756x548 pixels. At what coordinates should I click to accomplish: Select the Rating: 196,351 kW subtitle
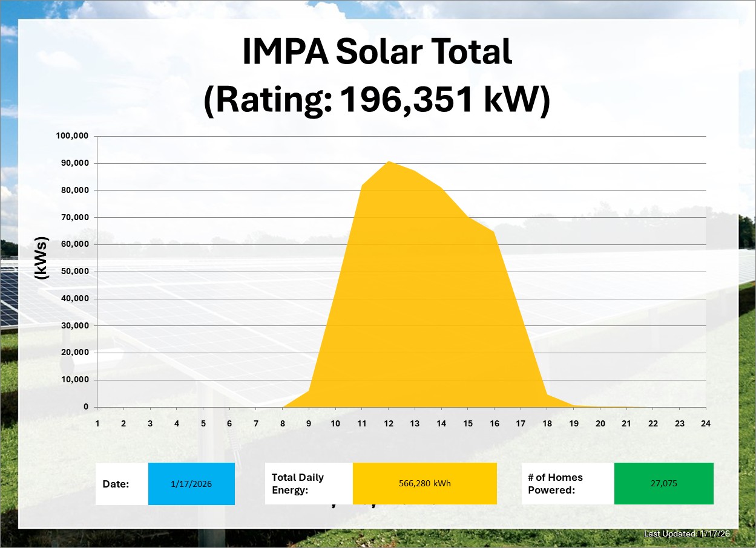coord(377,100)
